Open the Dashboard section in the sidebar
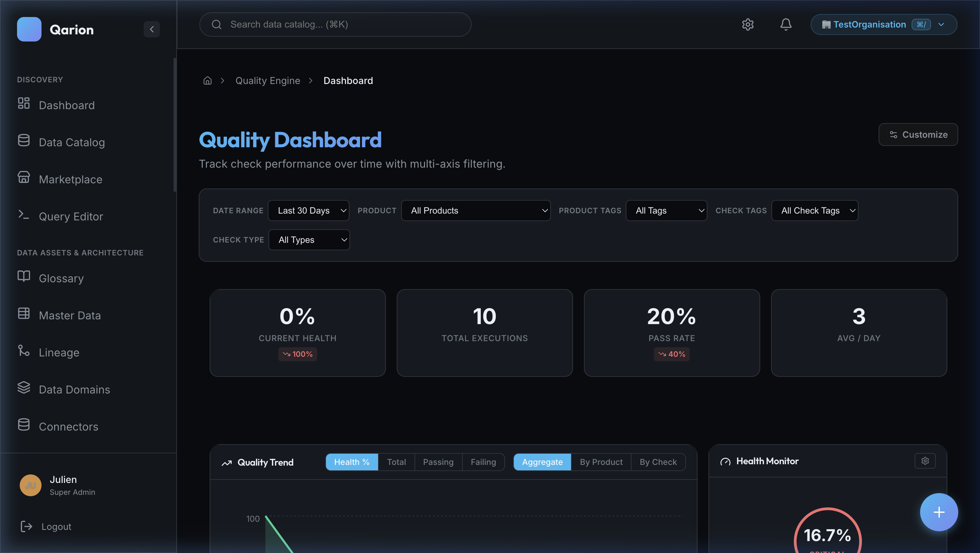Image resolution: width=980 pixels, height=553 pixels. 67,105
